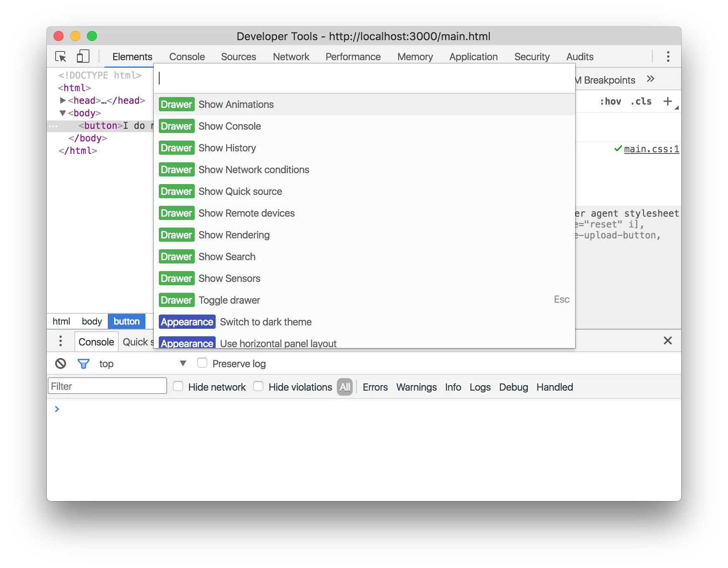Filter console to Debug
The width and height of the screenshot is (728, 568).
click(x=513, y=387)
